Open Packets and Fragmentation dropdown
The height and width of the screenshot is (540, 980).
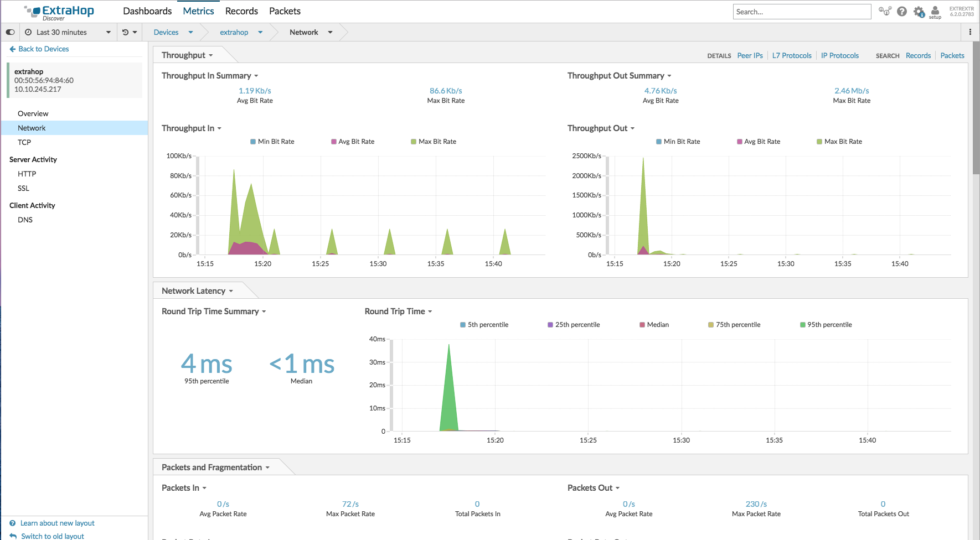[x=215, y=468]
